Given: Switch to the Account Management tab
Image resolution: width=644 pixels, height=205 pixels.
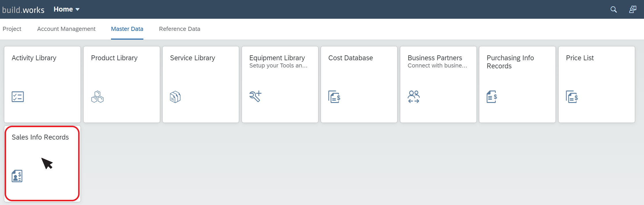Looking at the screenshot, I should point(66,29).
